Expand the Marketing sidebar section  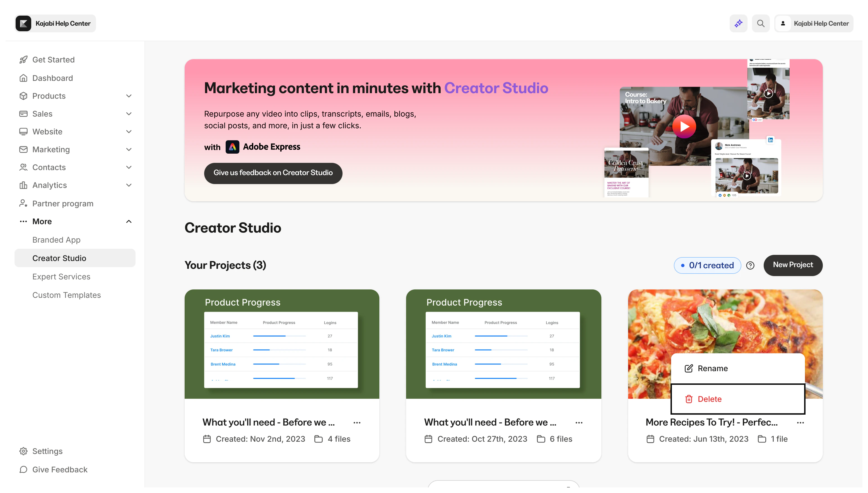pyautogui.click(x=129, y=149)
